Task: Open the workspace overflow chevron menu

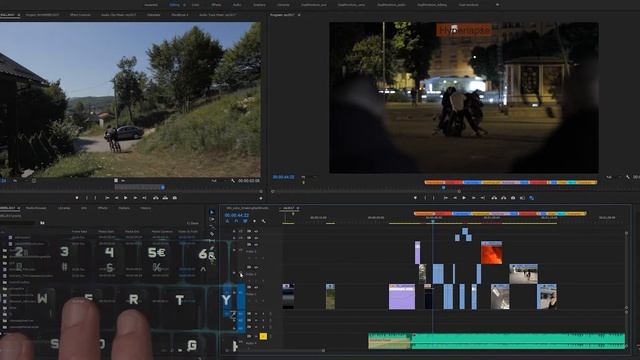Action: pyautogui.click(x=497, y=4)
